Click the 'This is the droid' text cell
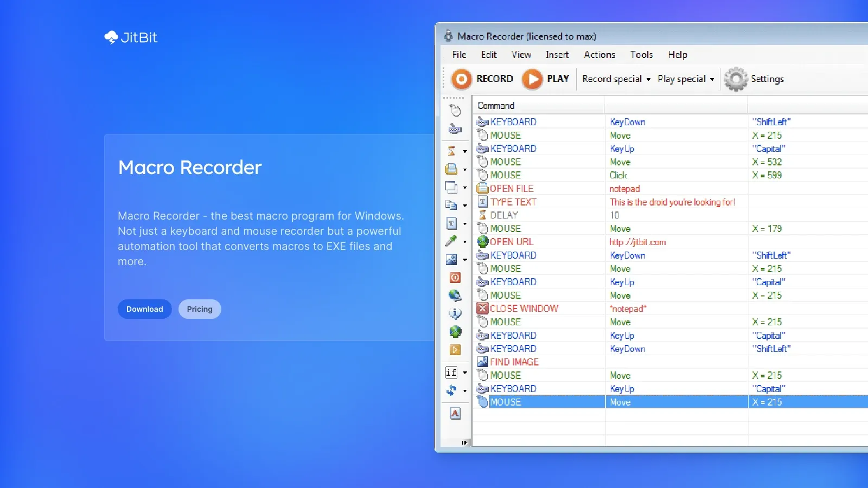868x488 pixels. 672,202
